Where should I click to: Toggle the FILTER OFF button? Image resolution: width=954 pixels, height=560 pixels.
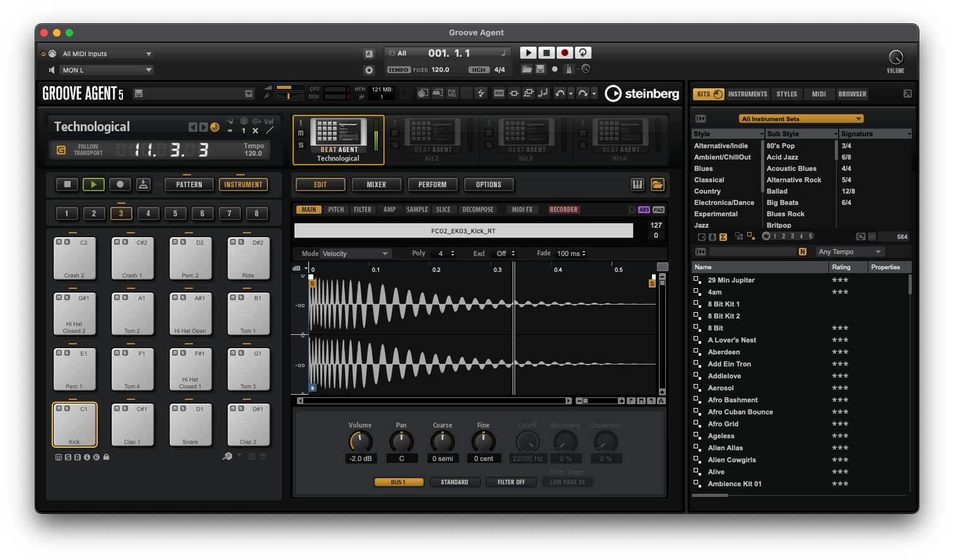pos(511,482)
